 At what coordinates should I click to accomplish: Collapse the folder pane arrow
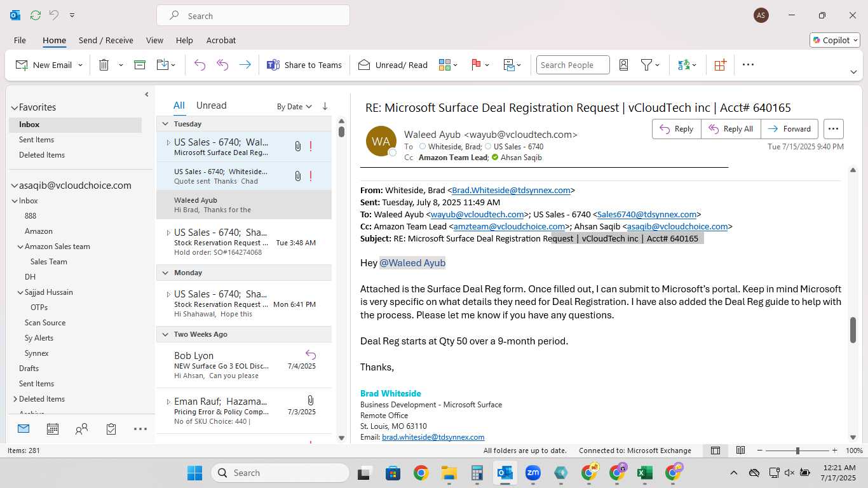pyautogui.click(x=146, y=95)
